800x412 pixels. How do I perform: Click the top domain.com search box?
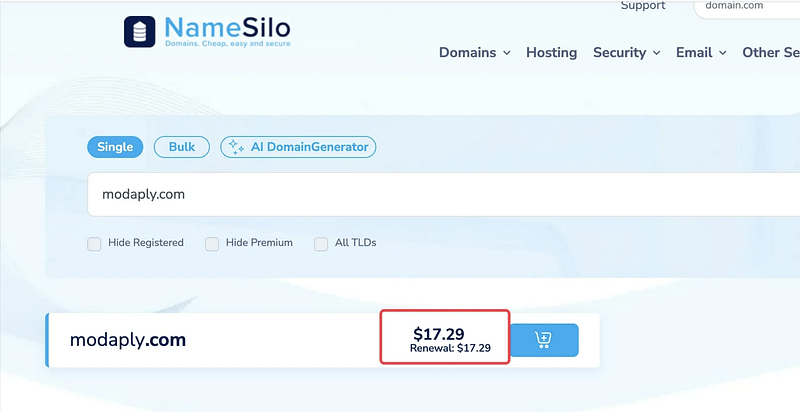(x=745, y=6)
